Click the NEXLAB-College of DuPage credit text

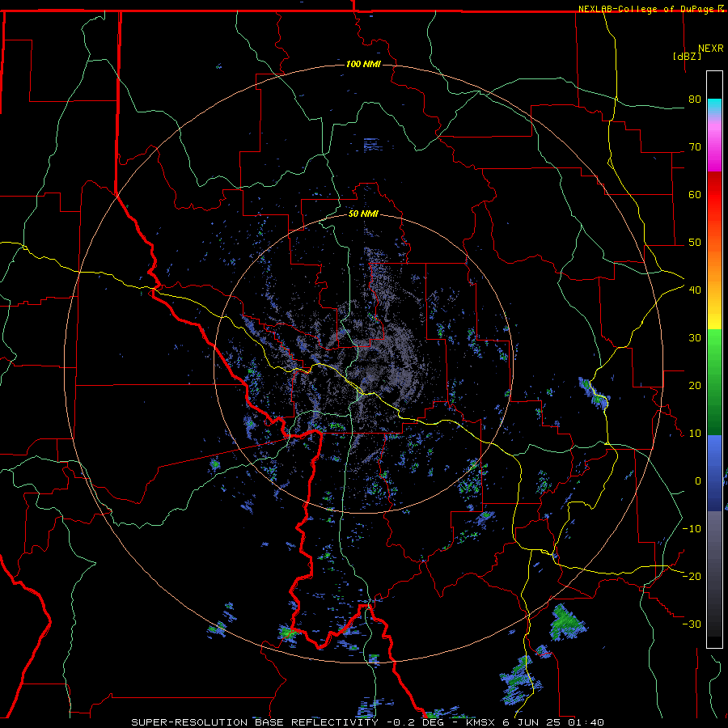click(645, 9)
